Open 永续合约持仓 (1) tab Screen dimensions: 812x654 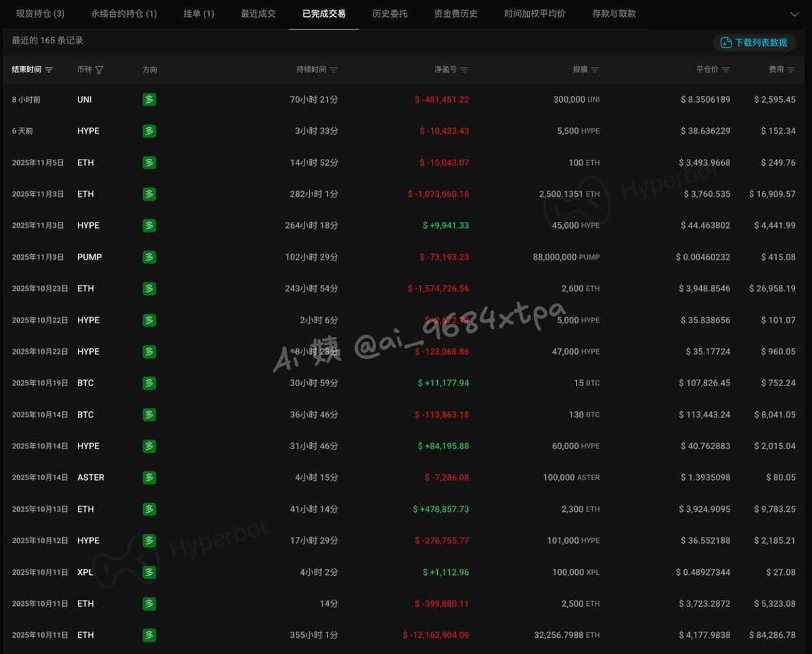pyautogui.click(x=124, y=14)
